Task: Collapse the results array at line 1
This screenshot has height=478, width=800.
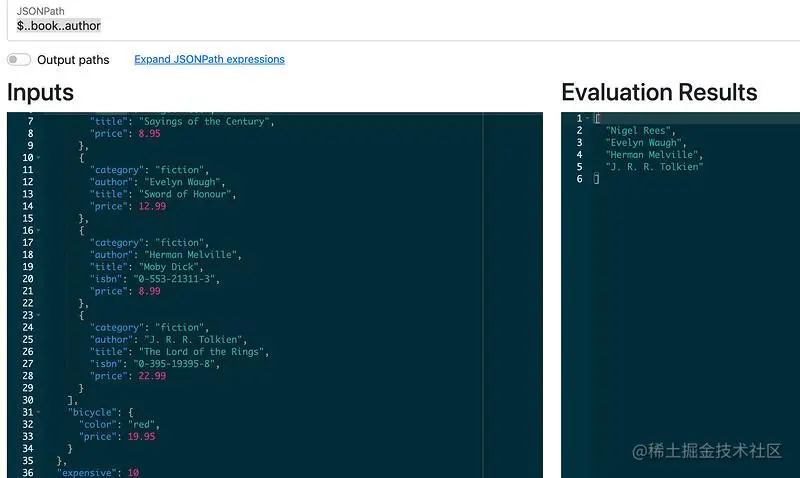Action: (588, 118)
